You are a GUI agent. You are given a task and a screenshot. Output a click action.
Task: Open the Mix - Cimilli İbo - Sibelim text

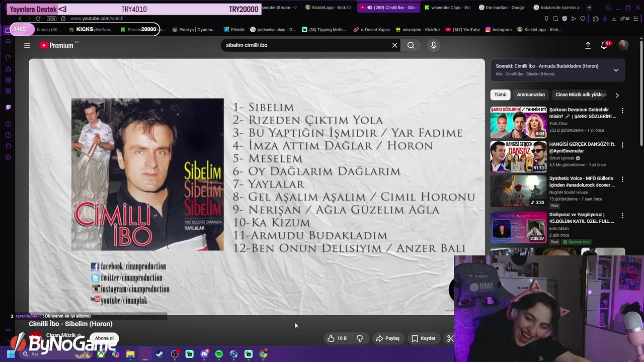pos(525,74)
